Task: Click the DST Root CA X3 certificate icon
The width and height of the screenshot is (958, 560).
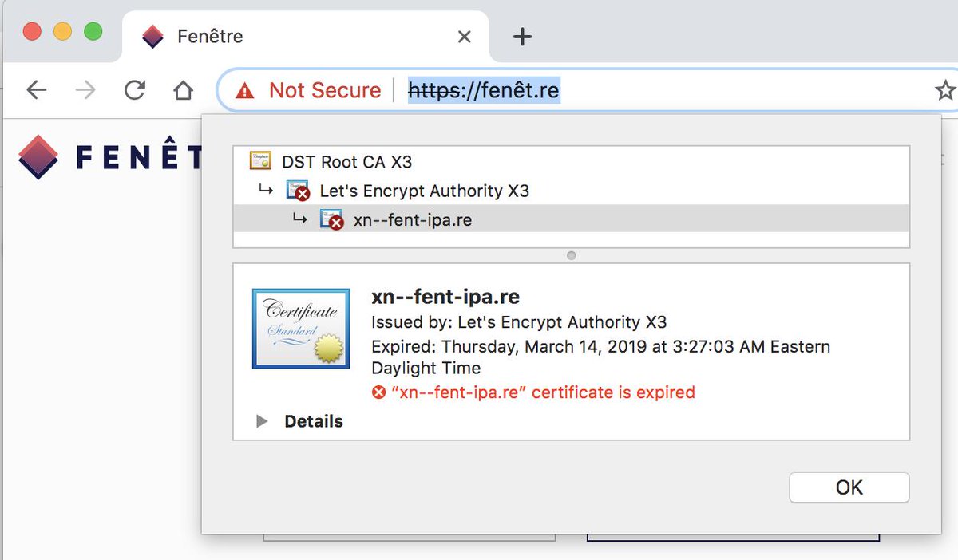Action: point(260,161)
